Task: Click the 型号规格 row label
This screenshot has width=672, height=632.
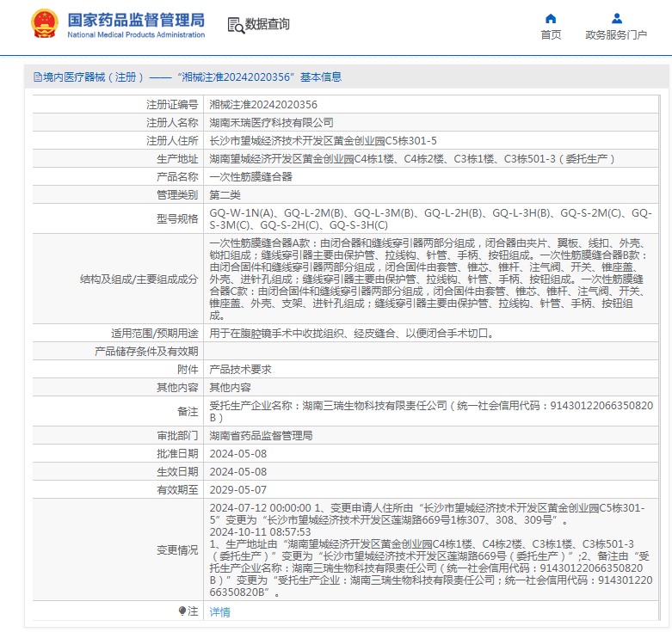Action: click(177, 218)
